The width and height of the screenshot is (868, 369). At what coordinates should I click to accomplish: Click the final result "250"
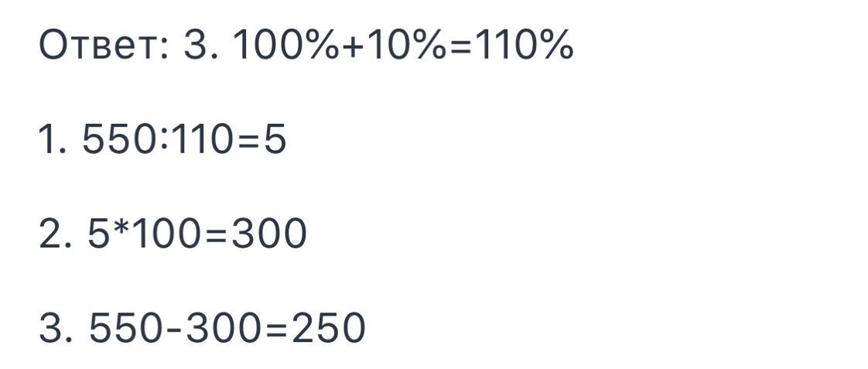326,328
